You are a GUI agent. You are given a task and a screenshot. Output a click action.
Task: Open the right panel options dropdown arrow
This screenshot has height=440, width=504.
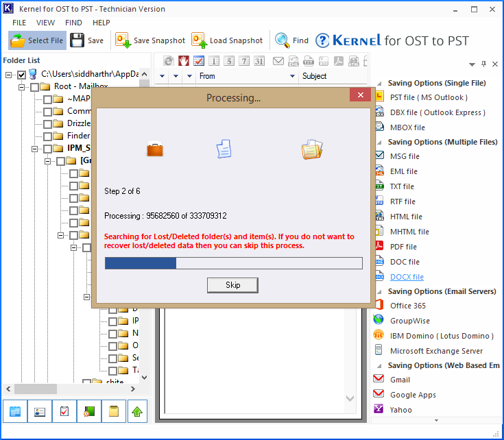pos(472,64)
